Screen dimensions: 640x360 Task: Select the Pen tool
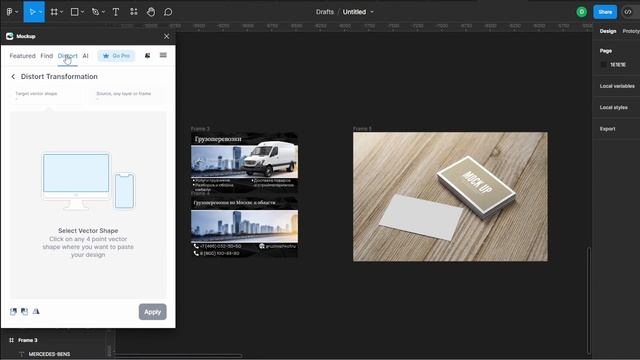pos(96,12)
